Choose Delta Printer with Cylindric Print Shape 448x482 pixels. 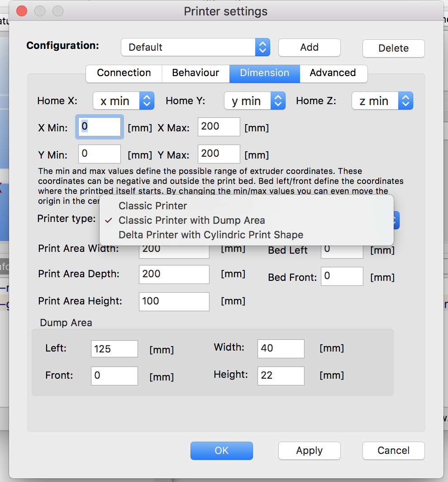210,235
